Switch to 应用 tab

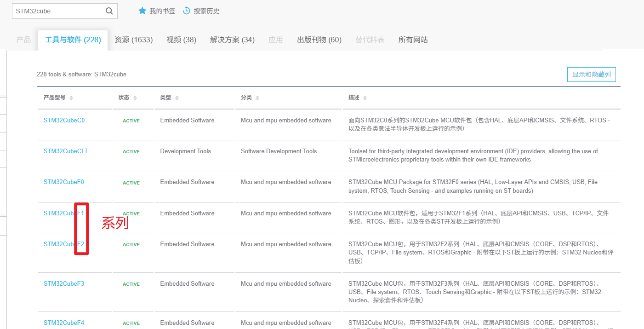click(275, 40)
